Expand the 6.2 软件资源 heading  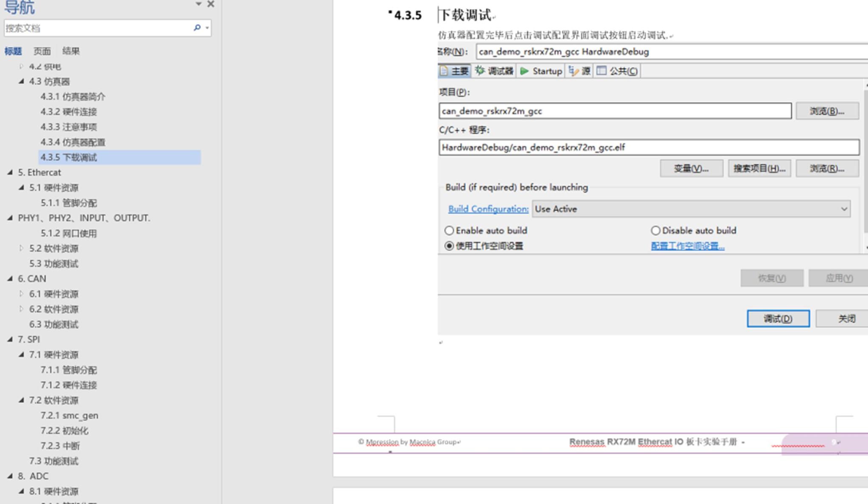(x=21, y=309)
